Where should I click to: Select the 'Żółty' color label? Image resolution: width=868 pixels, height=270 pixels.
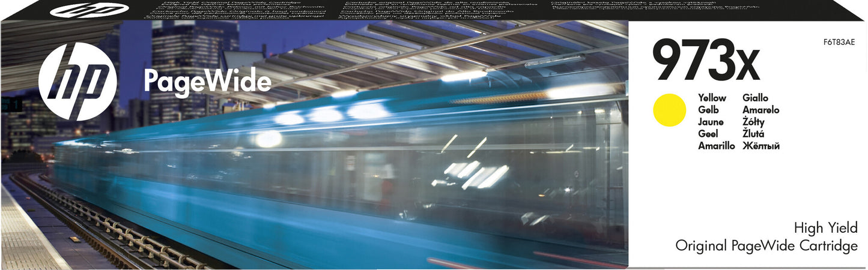753,122
